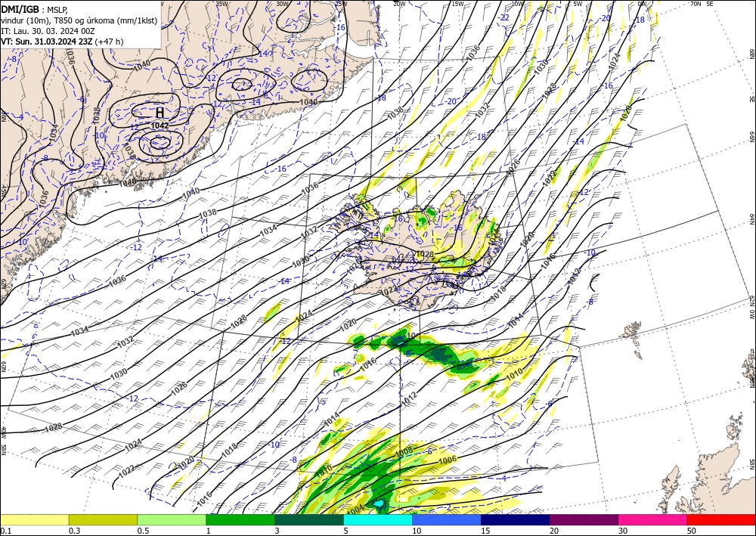756x536 pixels.
Task: Select the navy 15–20 mm legend swatch
Action: click(x=516, y=519)
